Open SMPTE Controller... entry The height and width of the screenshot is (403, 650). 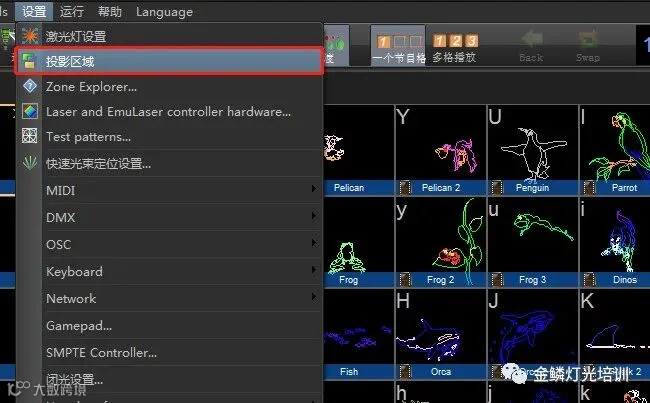[x=169, y=352]
